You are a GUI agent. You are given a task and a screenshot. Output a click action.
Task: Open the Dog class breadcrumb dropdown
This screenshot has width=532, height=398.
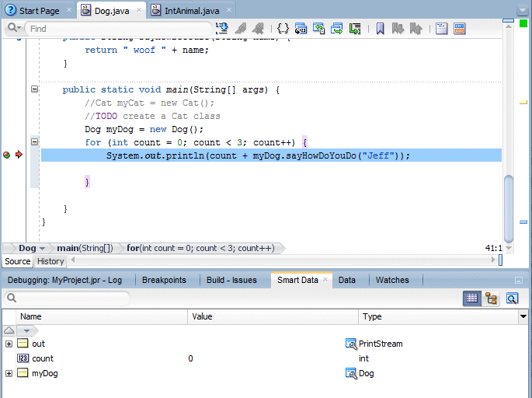tap(42, 249)
